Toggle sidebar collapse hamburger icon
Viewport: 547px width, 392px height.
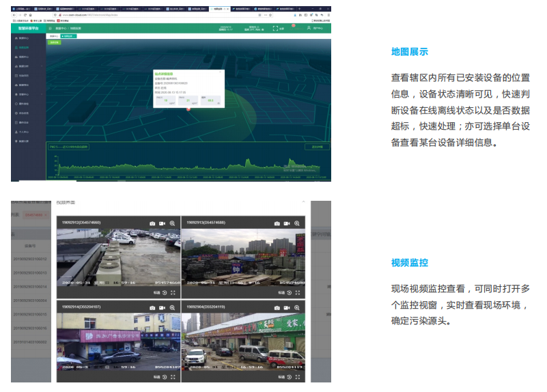point(50,29)
